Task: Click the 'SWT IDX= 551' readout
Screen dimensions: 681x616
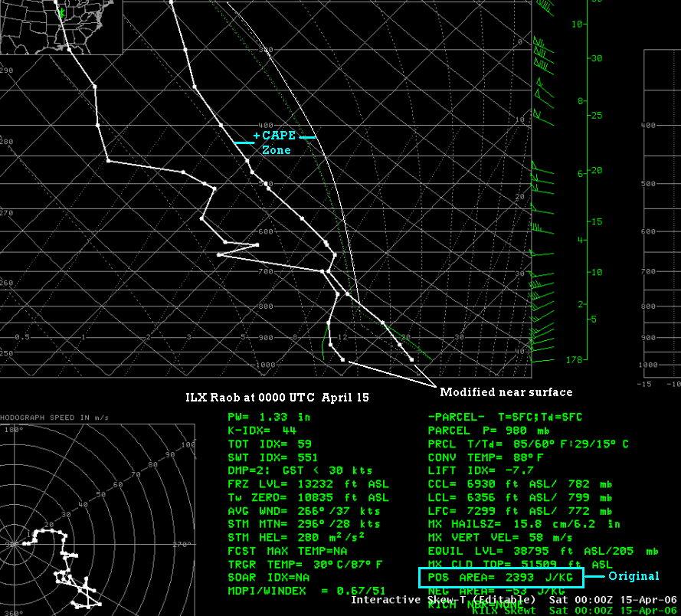Action: click(273, 457)
